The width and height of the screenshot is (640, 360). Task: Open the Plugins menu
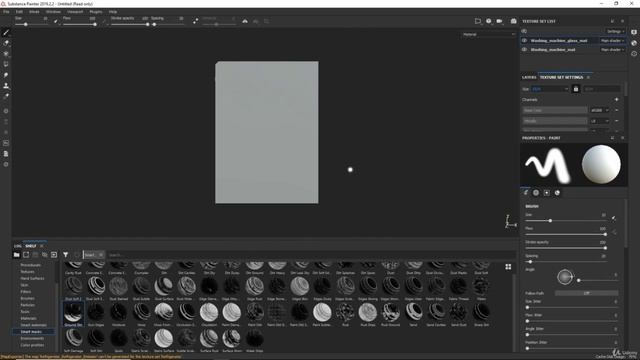coord(96,12)
